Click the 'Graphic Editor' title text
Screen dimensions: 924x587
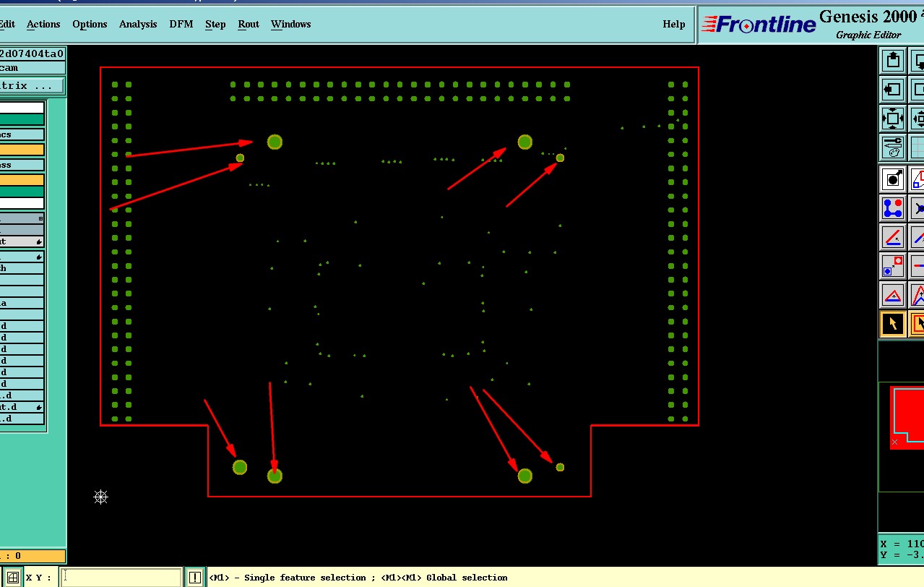tap(868, 35)
